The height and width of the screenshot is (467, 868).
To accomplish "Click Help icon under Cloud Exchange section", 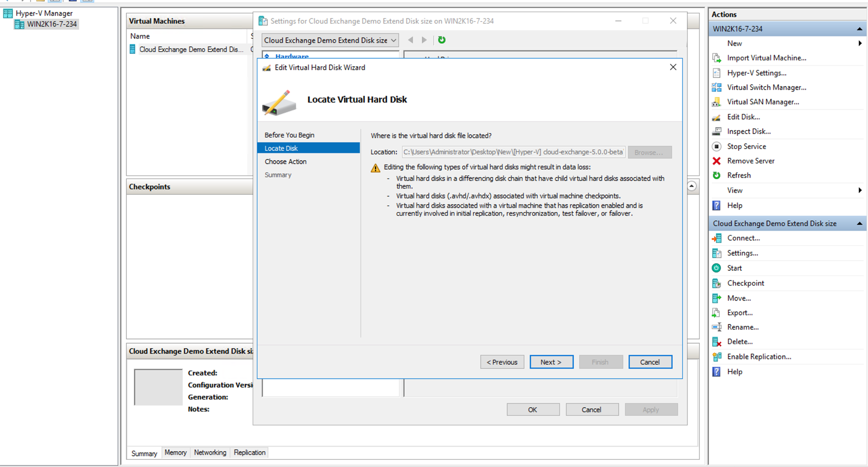I will pyautogui.click(x=717, y=372).
